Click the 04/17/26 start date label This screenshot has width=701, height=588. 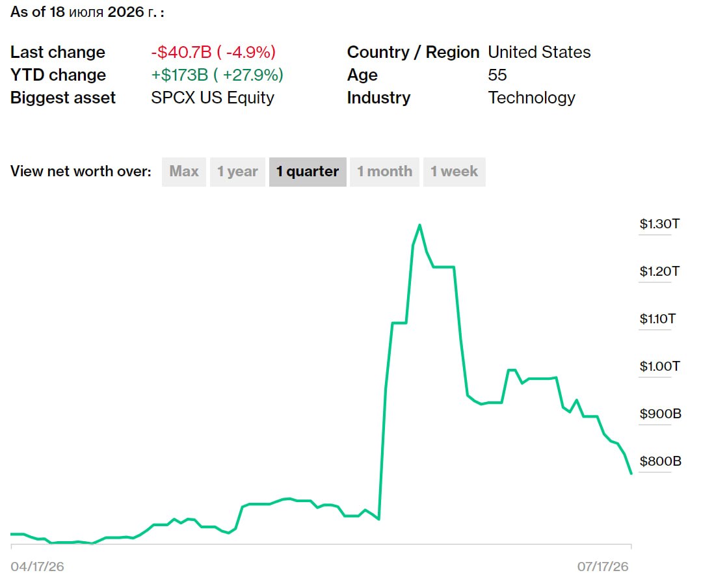[x=37, y=567]
